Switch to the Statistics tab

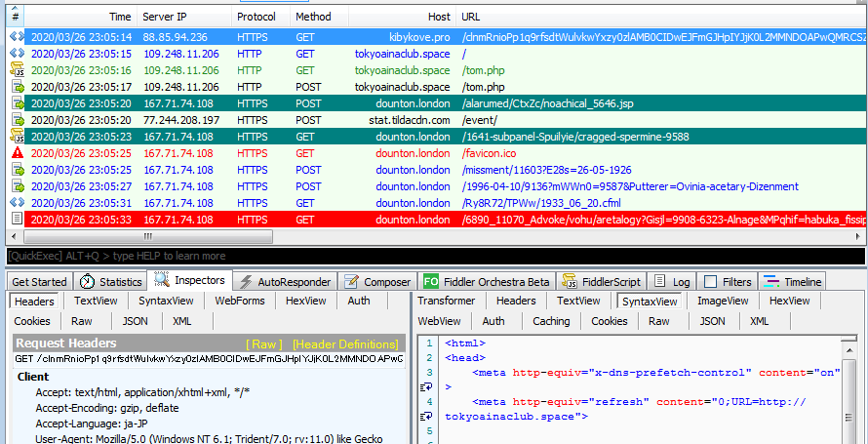(x=110, y=282)
